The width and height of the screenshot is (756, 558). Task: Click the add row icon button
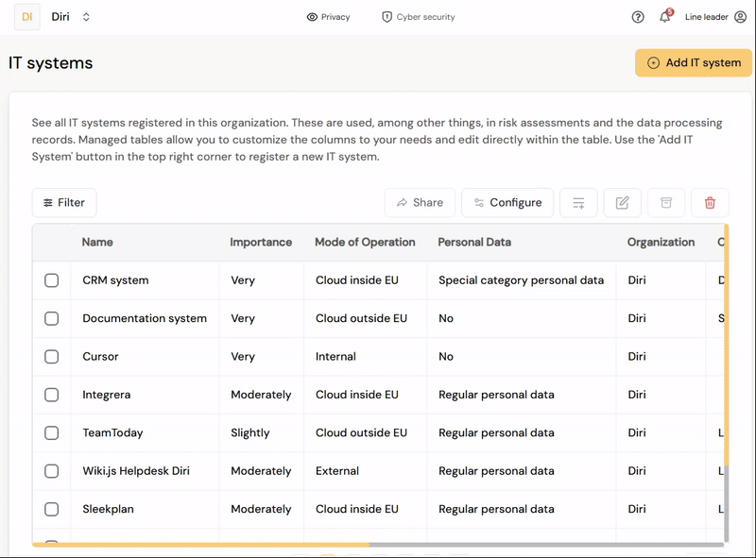pyautogui.click(x=578, y=202)
